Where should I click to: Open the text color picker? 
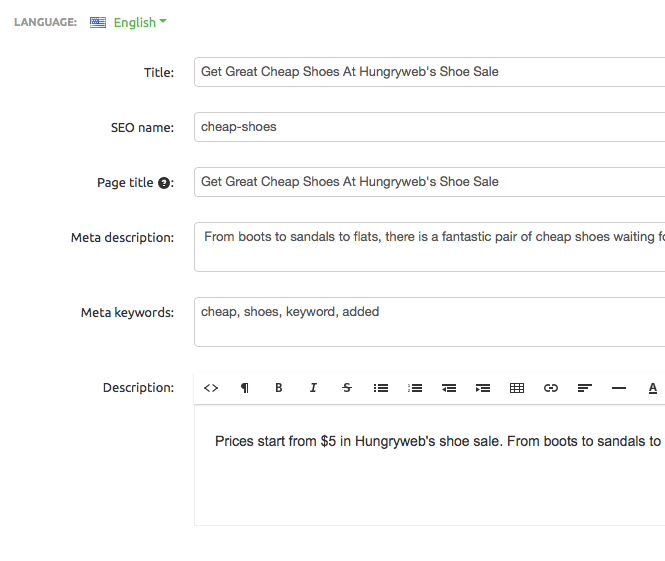(x=652, y=388)
